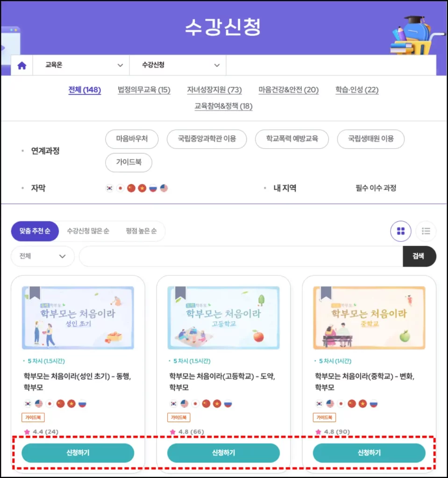This screenshot has height=478, width=448.
Task: Click into the course search text field
Action: [x=241, y=256]
